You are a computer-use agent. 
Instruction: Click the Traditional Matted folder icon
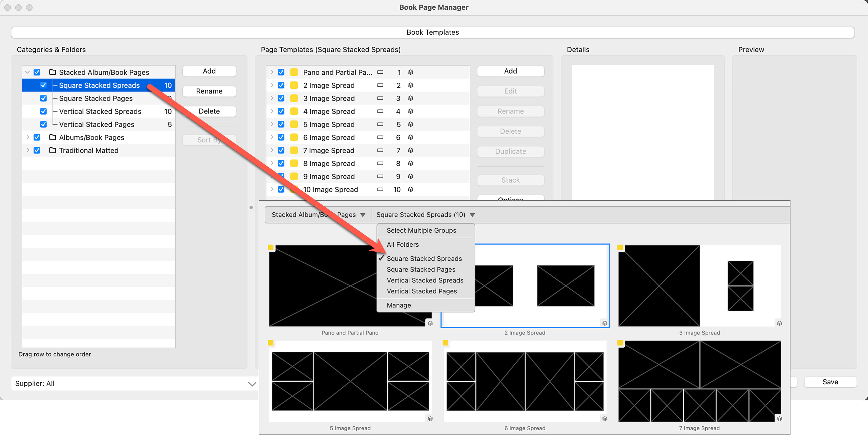(x=52, y=150)
